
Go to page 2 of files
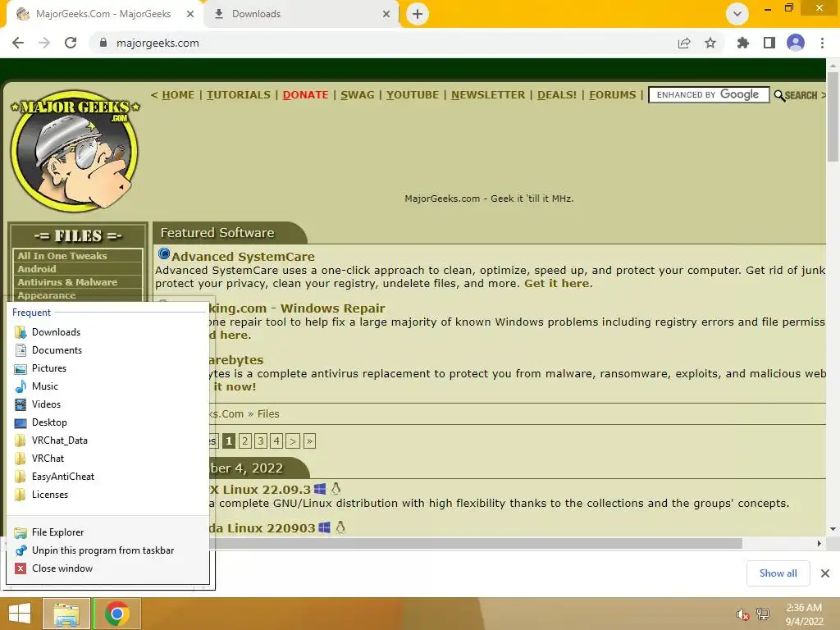(x=244, y=441)
